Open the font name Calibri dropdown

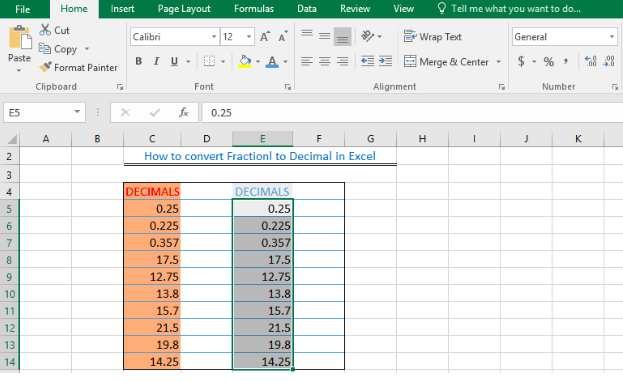pyautogui.click(x=214, y=37)
